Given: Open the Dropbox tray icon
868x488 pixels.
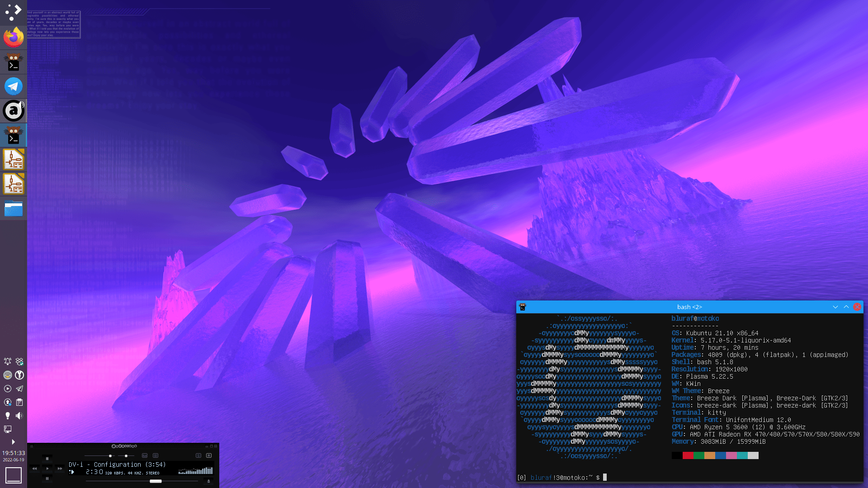Looking at the screenshot, I should tap(19, 361).
